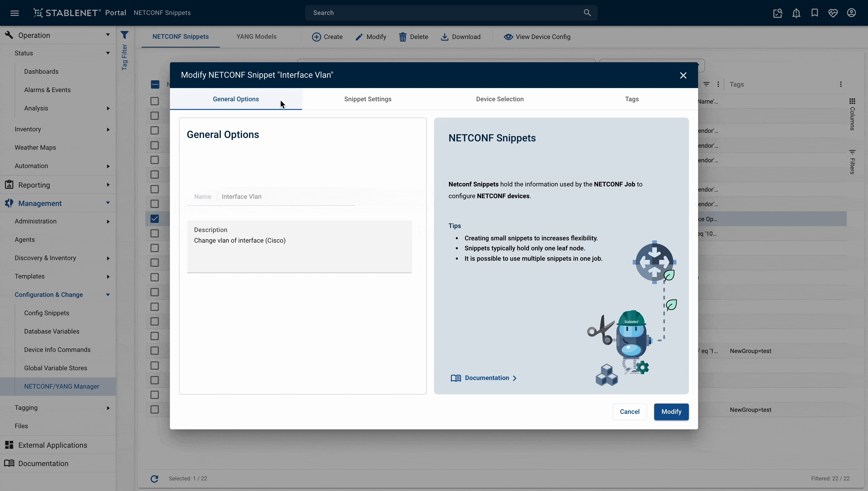The width and height of the screenshot is (868, 491).
Task: Switch to Device Selection tab
Action: coord(499,99)
